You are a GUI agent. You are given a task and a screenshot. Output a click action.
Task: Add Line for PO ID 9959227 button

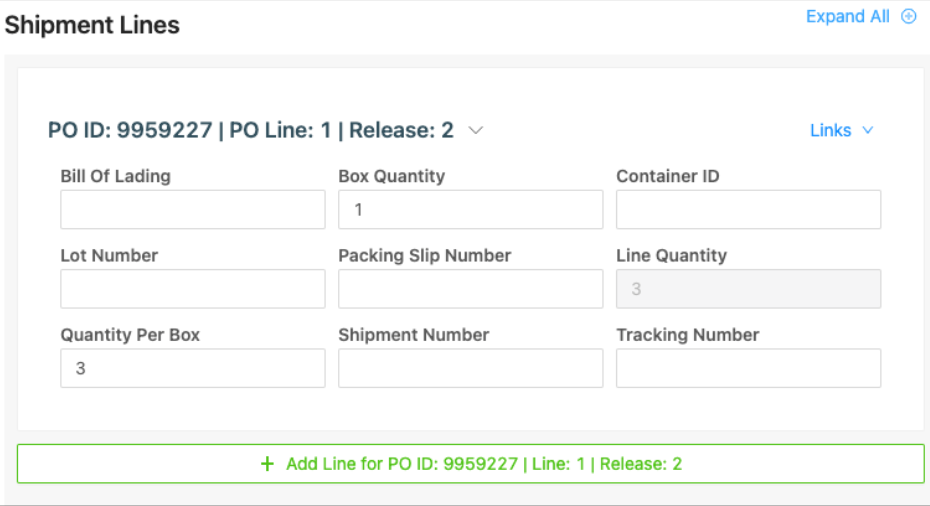point(471,464)
